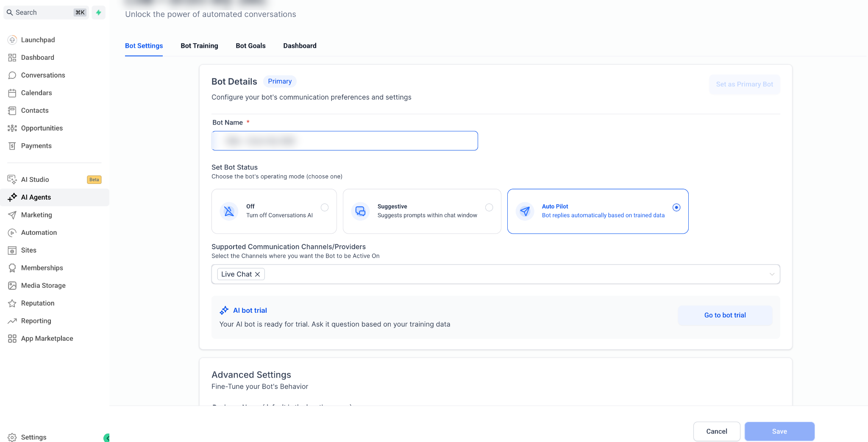This screenshot has width=868, height=442.
Task: Switch to the Bot Training tab
Action: pos(199,46)
